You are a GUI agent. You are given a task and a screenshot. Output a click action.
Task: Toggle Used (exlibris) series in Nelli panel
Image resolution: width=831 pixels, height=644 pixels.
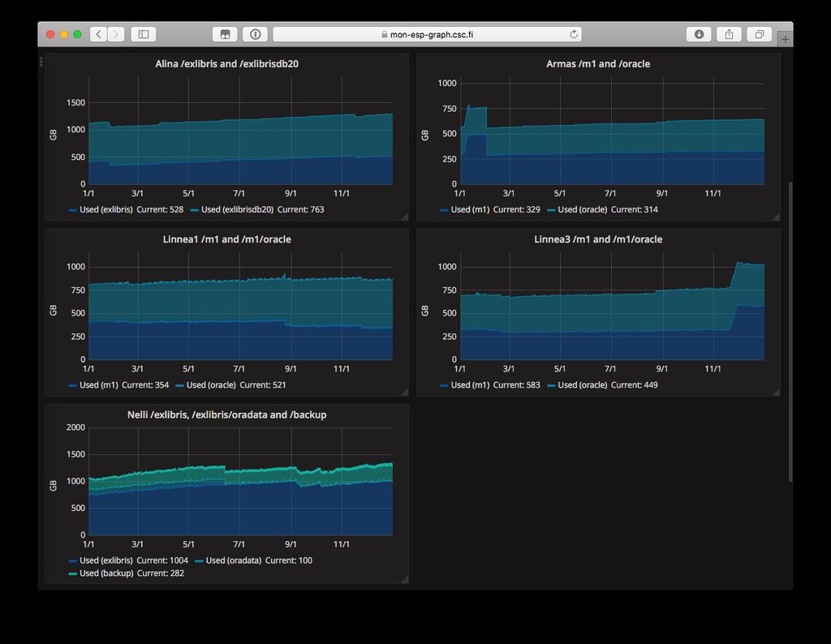point(106,560)
